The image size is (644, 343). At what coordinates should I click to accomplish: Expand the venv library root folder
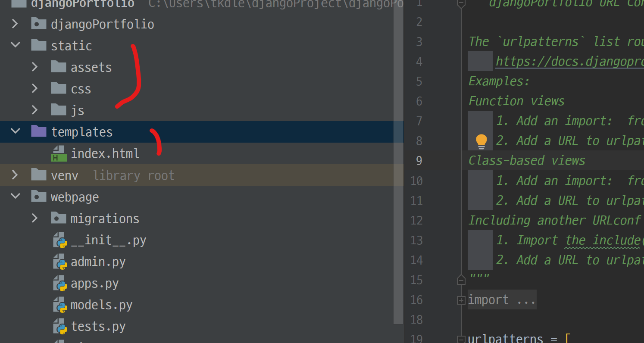click(15, 175)
